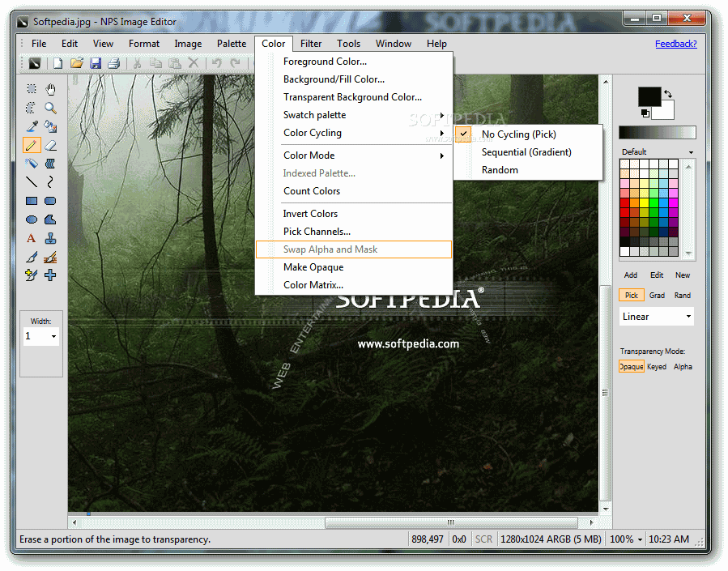The image size is (728, 571).
Task: Pick the brush with brick pattern tool
Action: point(50,257)
